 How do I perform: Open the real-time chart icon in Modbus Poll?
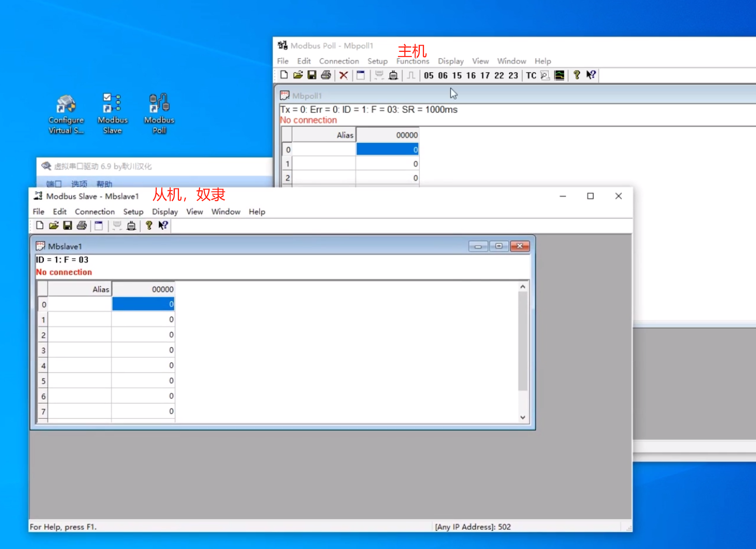pos(560,75)
